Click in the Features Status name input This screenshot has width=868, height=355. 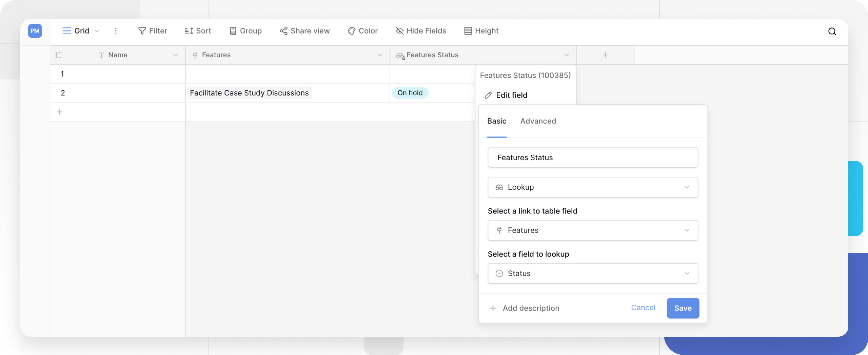pyautogui.click(x=592, y=157)
